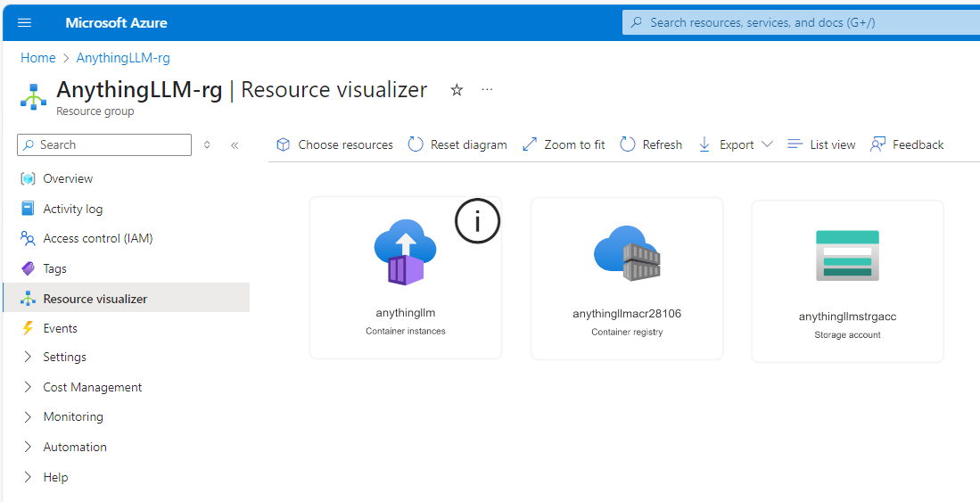
Task: Click the page title text 'Resource visualizer'
Action: tap(334, 90)
